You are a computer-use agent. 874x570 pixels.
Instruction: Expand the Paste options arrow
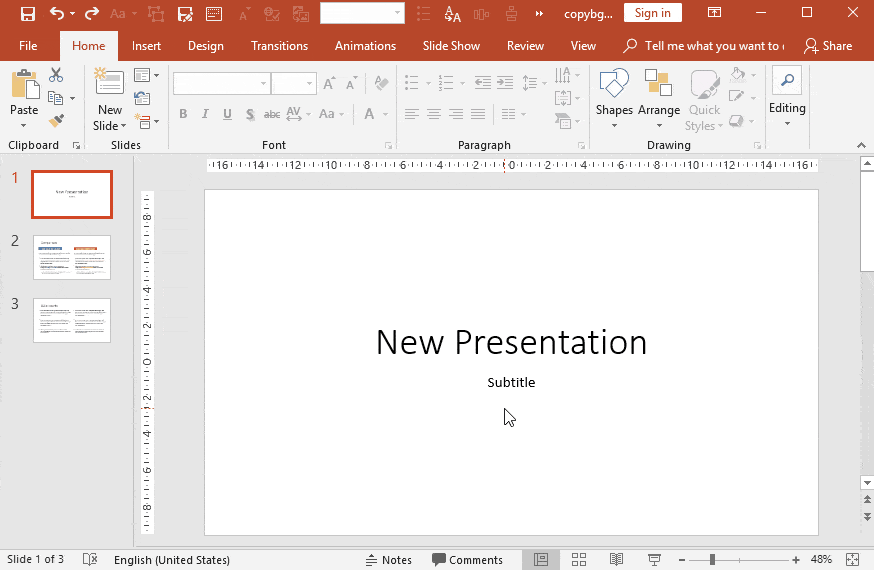click(24, 125)
